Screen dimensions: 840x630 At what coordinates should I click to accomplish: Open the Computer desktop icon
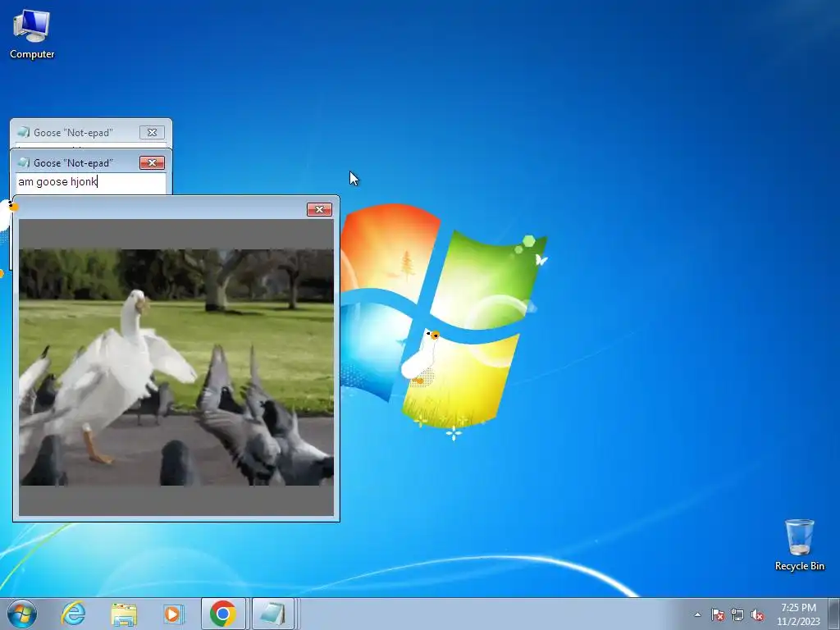point(32,34)
